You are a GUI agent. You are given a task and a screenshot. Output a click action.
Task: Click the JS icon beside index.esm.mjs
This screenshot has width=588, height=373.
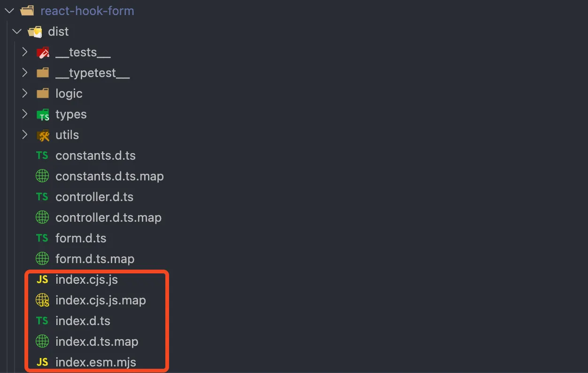point(42,362)
